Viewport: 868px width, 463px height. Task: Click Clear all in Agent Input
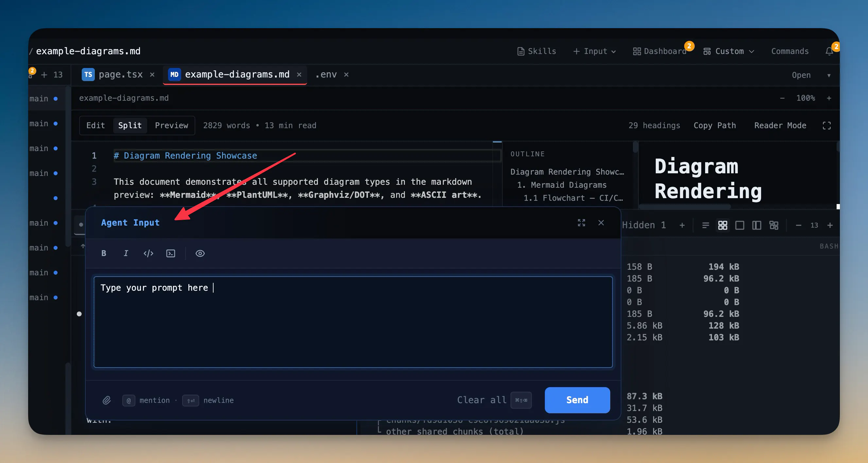481,400
